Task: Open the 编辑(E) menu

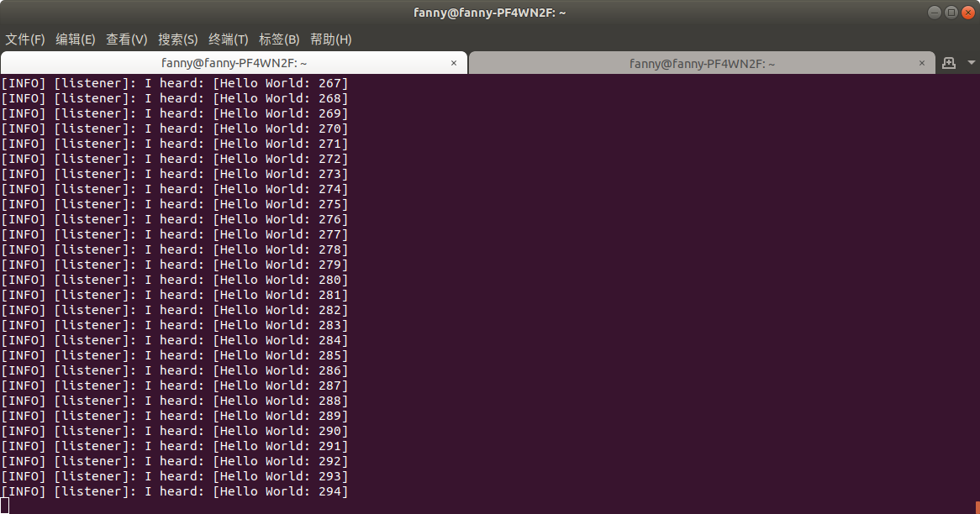Action: [x=75, y=39]
